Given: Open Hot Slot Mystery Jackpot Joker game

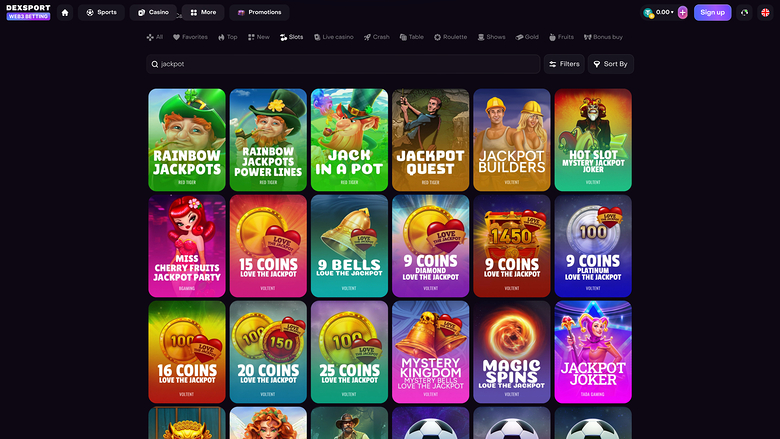Looking at the screenshot, I should 593,140.
